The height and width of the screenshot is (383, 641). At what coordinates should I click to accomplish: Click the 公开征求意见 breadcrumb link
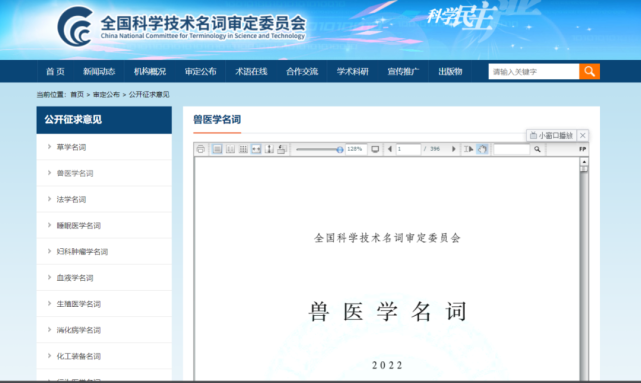tap(149, 94)
